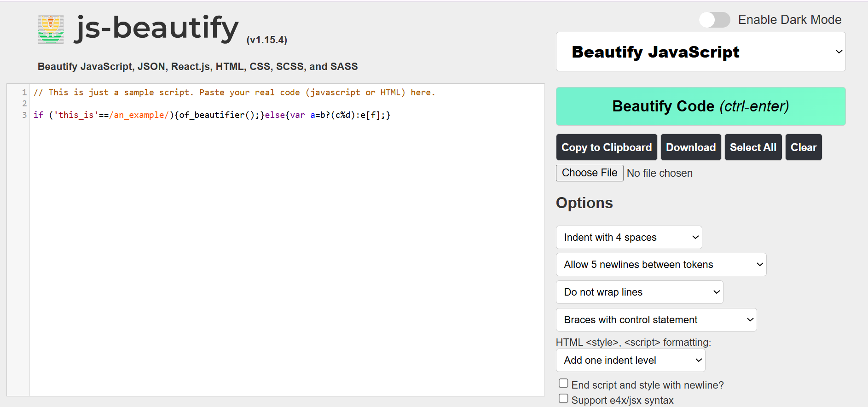
Task: Open the 'Do not wrap lines' dropdown
Action: click(639, 292)
